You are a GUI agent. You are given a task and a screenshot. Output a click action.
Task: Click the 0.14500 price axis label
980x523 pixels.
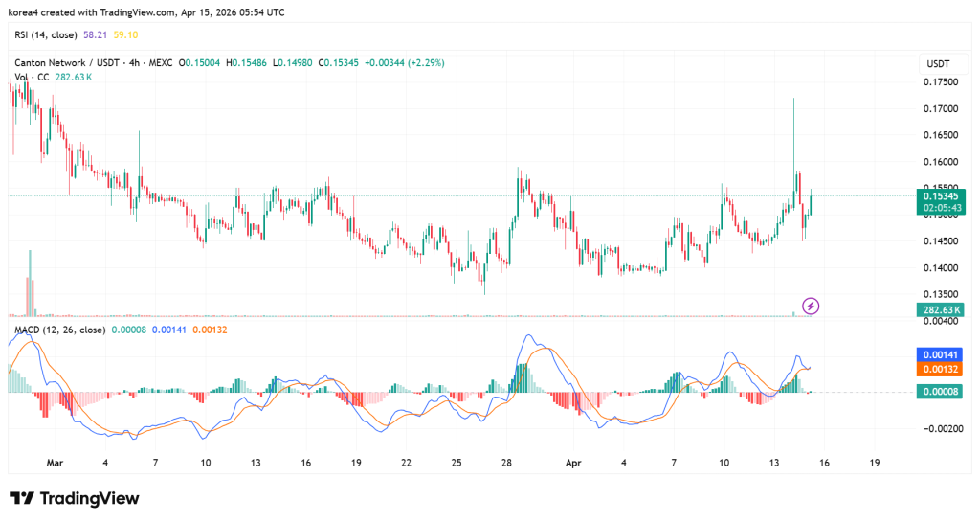click(x=941, y=241)
